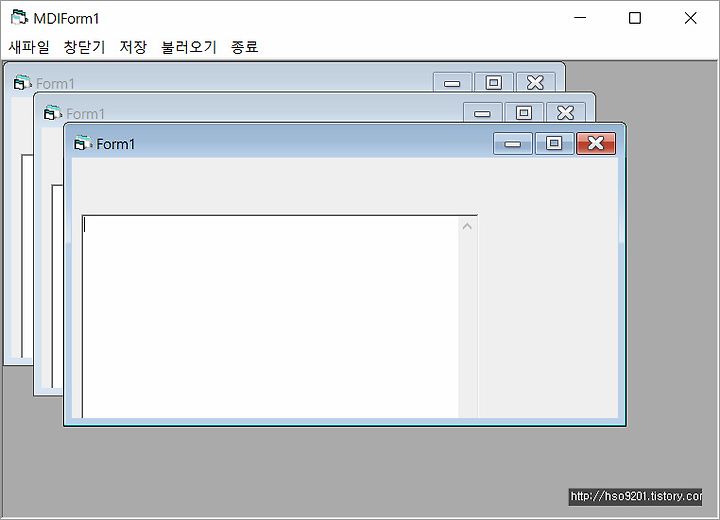Open the 불러오기 menu
The width and height of the screenshot is (720, 520).
click(189, 47)
